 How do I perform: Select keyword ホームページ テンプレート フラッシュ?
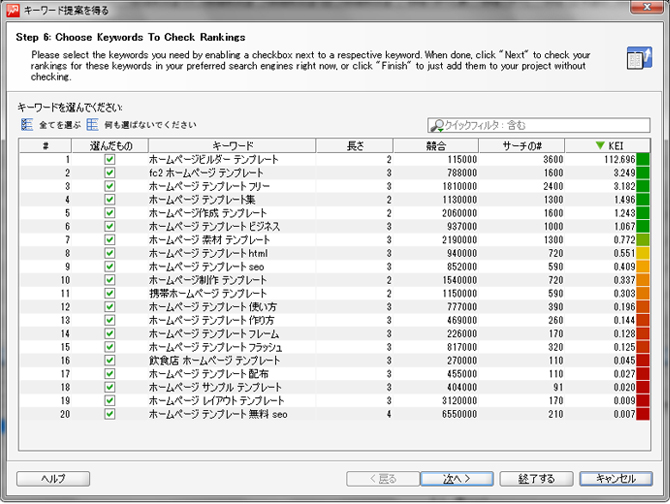(x=215, y=347)
